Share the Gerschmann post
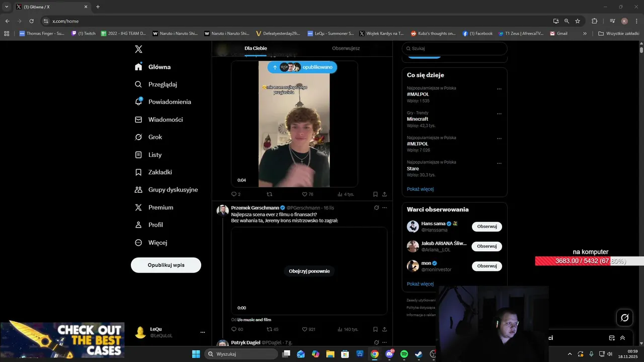The height and width of the screenshot is (362, 644). click(384, 329)
